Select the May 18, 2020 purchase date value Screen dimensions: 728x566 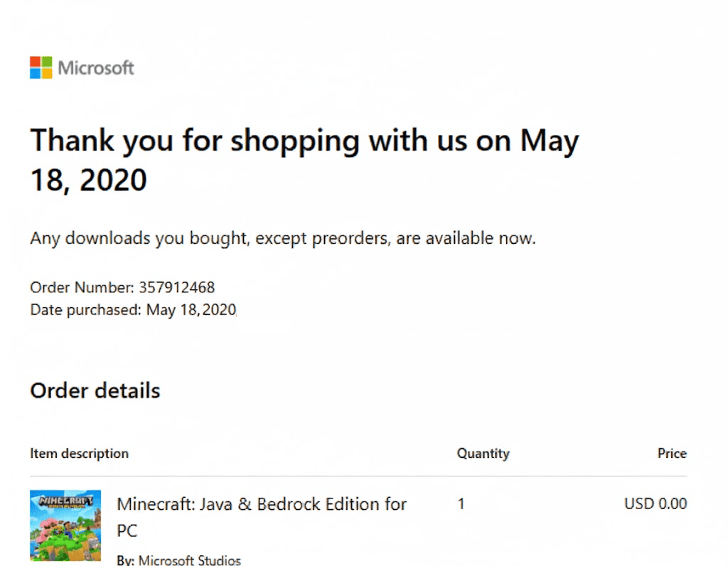tap(191, 310)
